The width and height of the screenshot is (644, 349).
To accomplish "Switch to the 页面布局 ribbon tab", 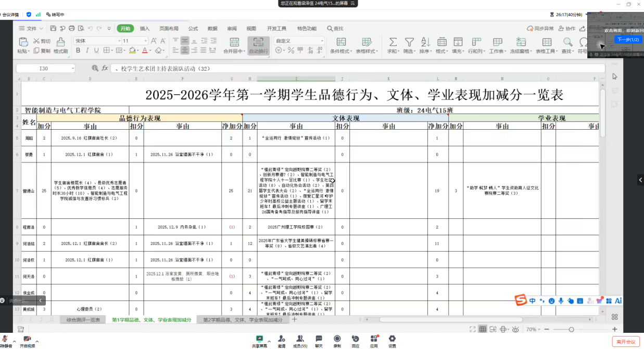I will [169, 29].
